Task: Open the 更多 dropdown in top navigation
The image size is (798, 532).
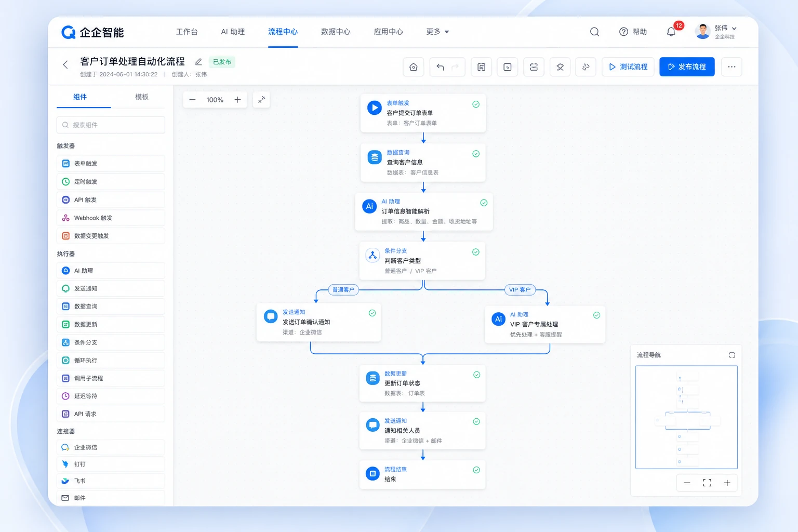Action: coord(437,32)
